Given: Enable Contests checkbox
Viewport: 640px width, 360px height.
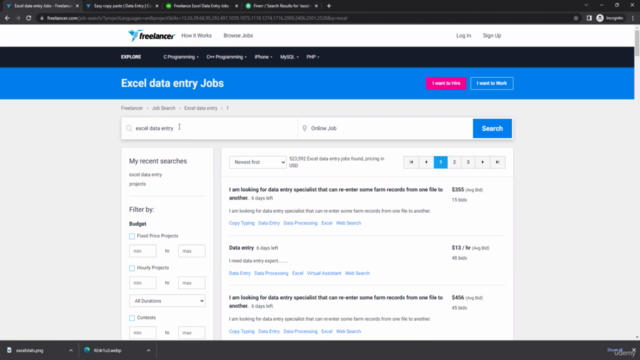Looking at the screenshot, I should [132, 318].
